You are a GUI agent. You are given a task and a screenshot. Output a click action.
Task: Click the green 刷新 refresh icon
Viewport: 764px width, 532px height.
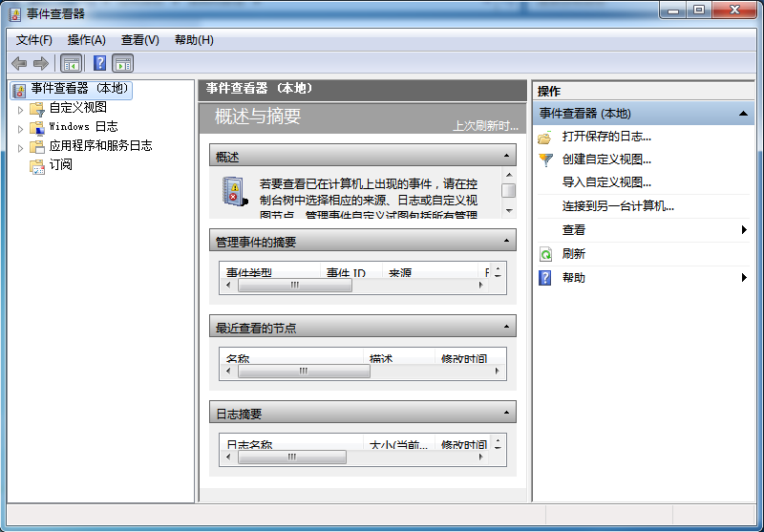tap(545, 254)
